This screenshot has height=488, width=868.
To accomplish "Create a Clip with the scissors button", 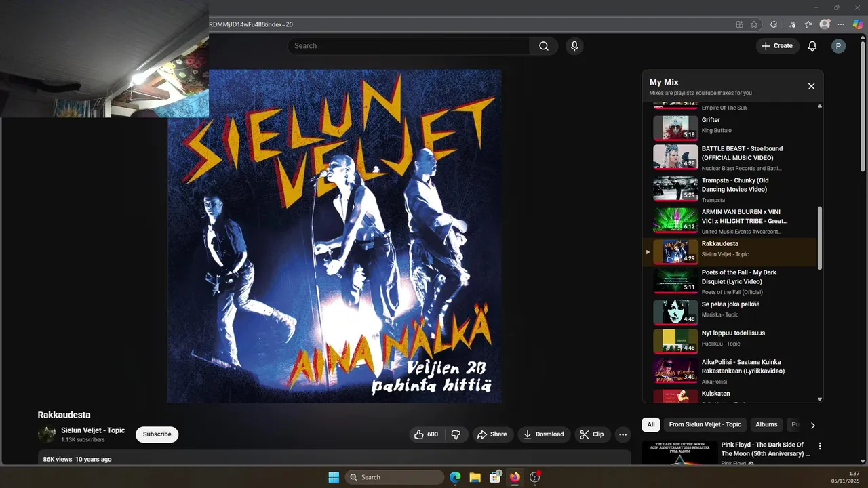I will [592, 434].
